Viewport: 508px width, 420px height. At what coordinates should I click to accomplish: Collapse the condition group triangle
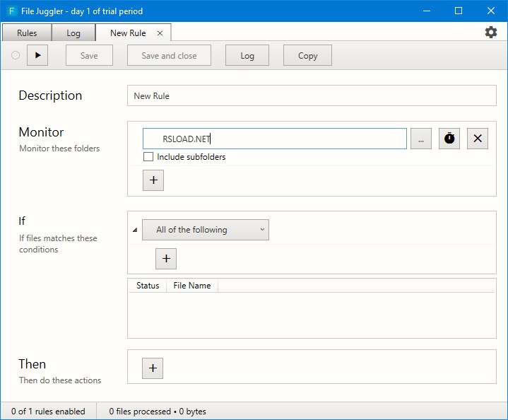point(135,230)
